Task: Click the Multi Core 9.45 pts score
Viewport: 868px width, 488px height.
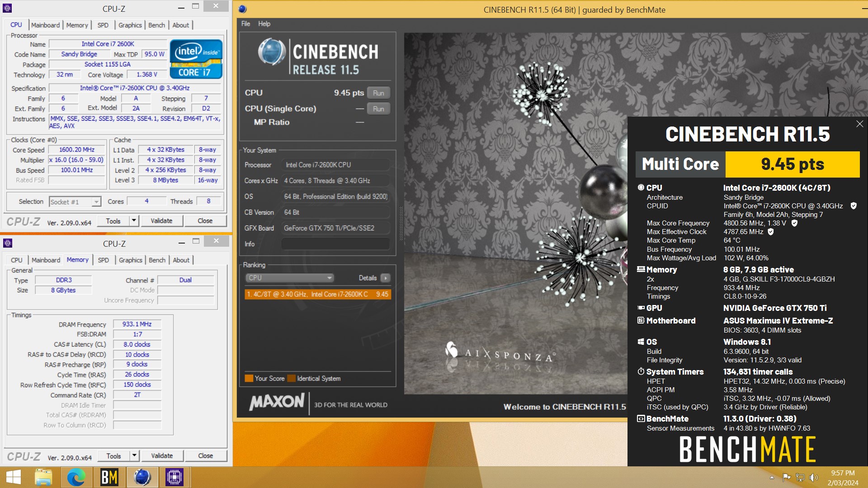Action: (793, 164)
